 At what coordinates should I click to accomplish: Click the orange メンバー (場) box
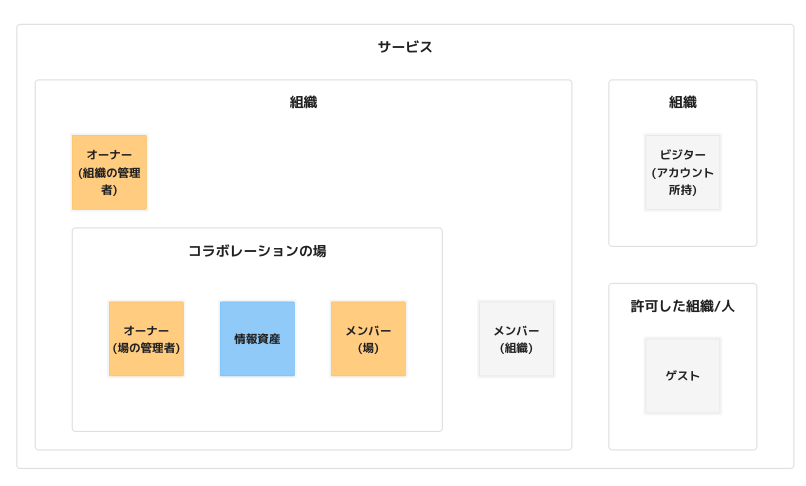click(368, 339)
